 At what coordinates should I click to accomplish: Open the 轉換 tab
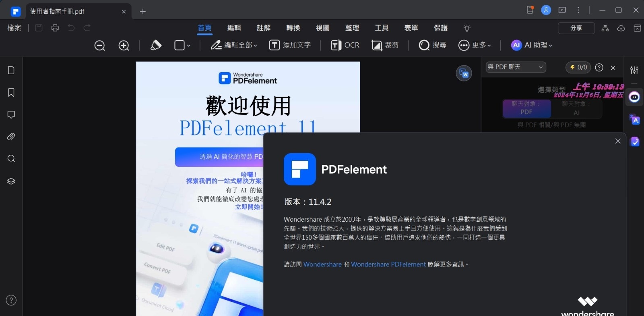[293, 28]
